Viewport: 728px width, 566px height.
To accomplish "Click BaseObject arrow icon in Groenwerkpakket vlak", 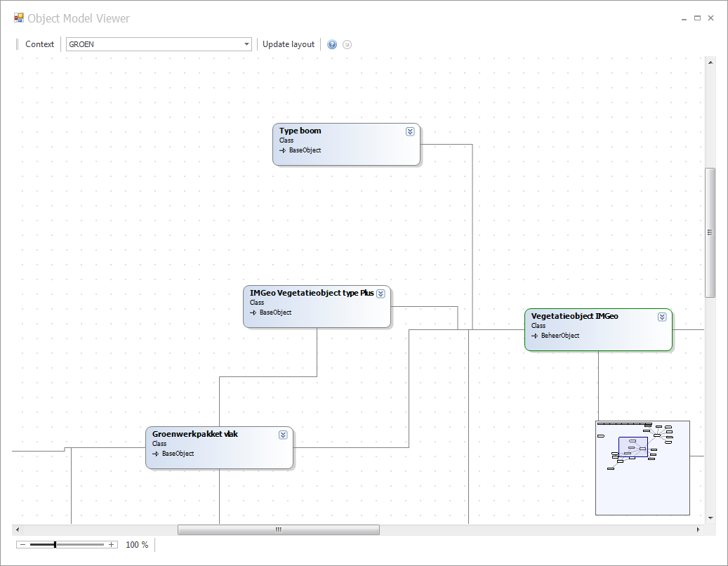I will coord(155,454).
